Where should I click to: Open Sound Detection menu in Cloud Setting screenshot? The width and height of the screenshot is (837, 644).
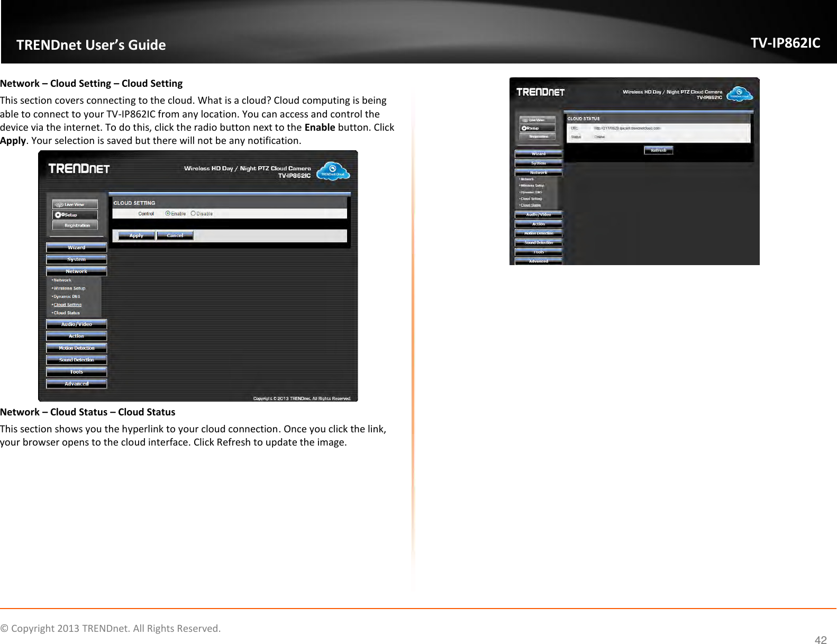pyautogui.click(x=77, y=360)
